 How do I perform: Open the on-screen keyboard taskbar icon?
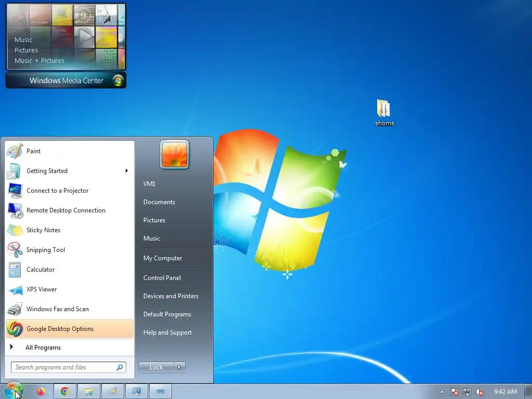(161, 392)
